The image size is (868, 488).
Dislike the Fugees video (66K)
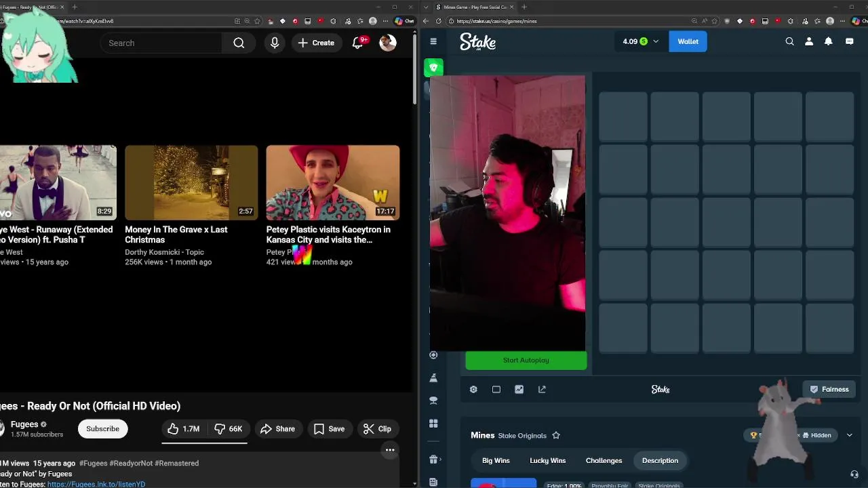pyautogui.click(x=229, y=428)
